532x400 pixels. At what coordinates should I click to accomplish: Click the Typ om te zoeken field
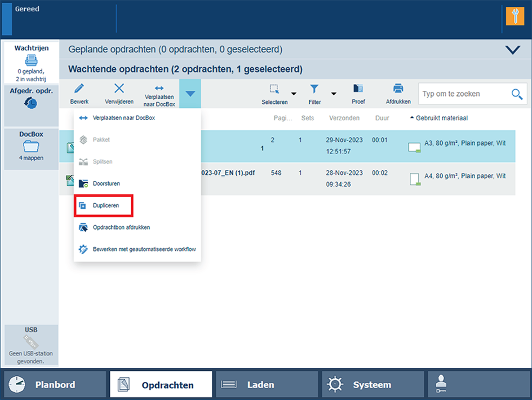click(x=463, y=94)
